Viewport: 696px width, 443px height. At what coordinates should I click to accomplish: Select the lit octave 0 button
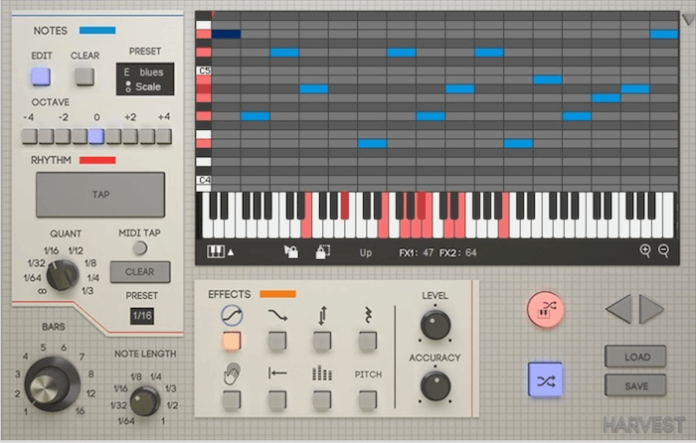tap(96, 136)
